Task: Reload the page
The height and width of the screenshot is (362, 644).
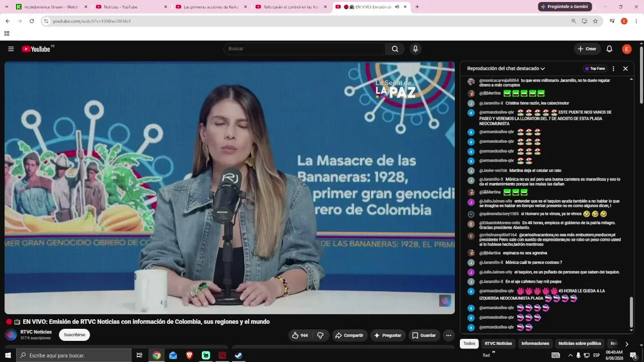Action: (x=32, y=21)
